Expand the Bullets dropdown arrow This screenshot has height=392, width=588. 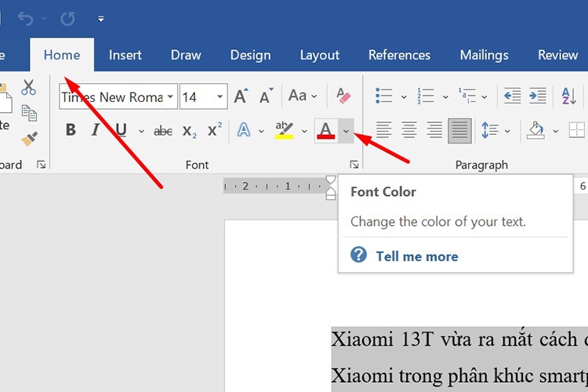click(404, 96)
